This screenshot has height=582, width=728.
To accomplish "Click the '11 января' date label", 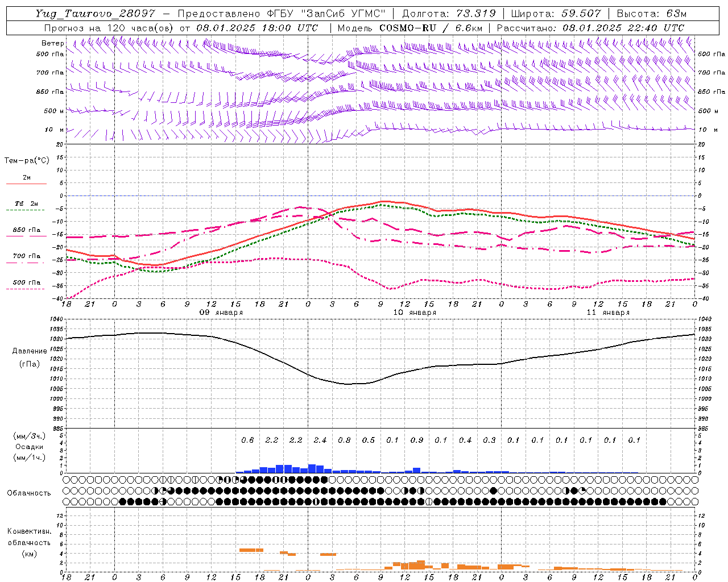I will 608,313.
